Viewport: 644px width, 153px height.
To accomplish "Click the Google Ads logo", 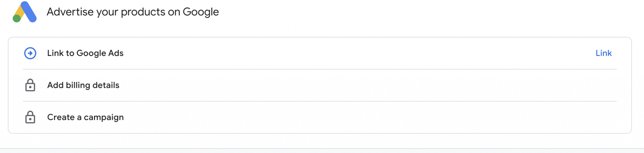I will pos(25,12).
